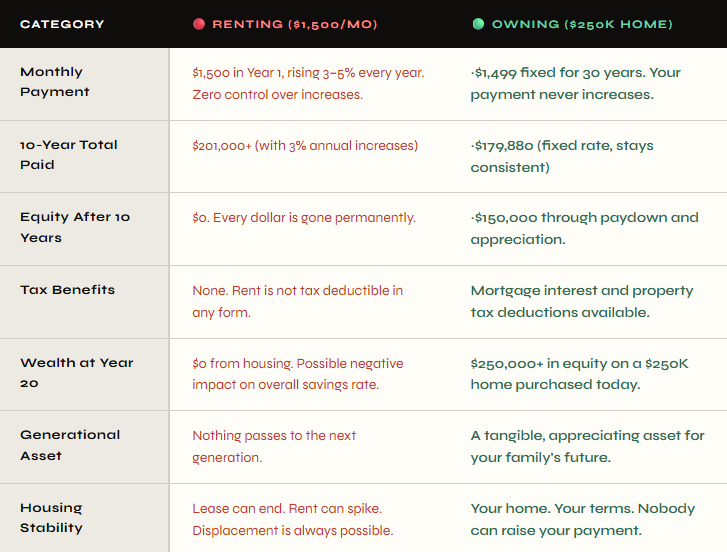This screenshot has height=552, width=727.
Task: Click the 10-Year Total Paid row label
Action: pyautogui.click(x=68, y=155)
